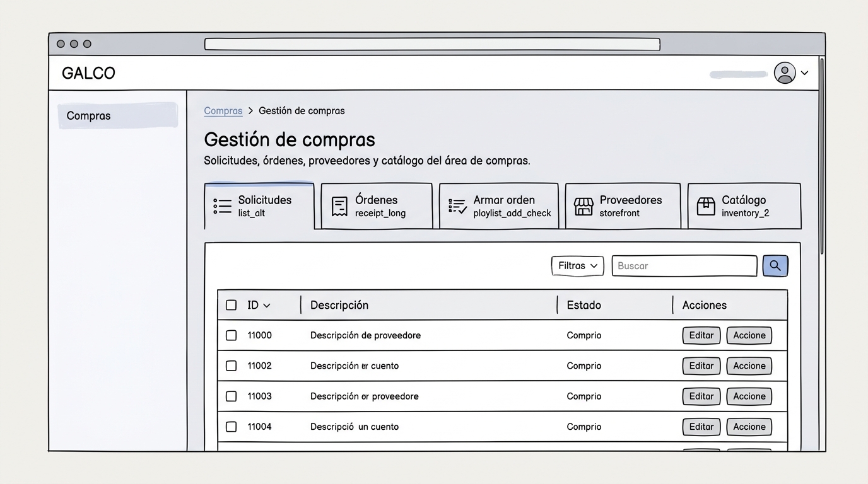Viewport: 868px width, 484px height.
Task: Open the Filtros dropdown
Action: tap(578, 266)
